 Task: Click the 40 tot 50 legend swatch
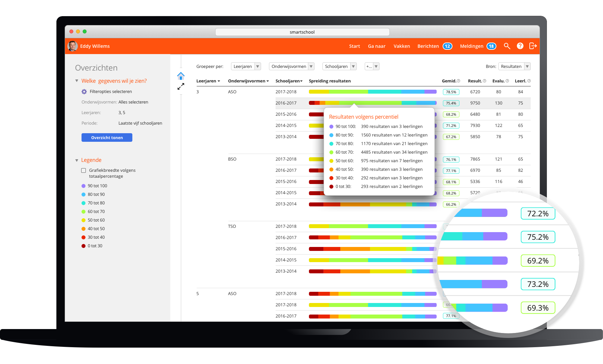[84, 229]
